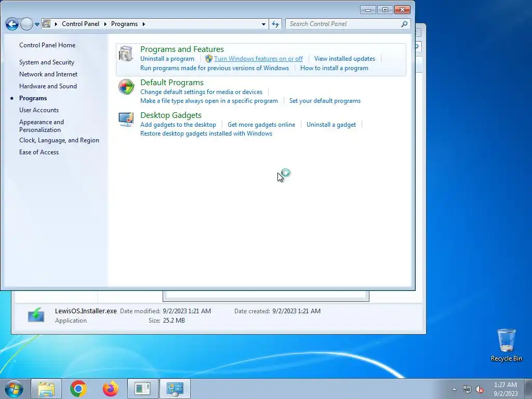Select Programs in the sidebar
Screen dimensions: 532x399
coord(33,98)
